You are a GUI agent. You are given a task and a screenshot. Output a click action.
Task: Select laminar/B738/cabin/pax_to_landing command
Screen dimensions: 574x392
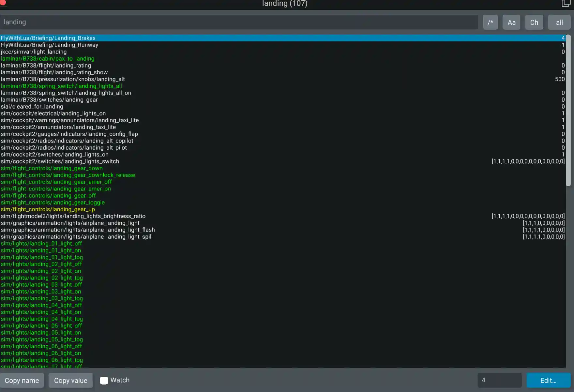tap(283, 58)
